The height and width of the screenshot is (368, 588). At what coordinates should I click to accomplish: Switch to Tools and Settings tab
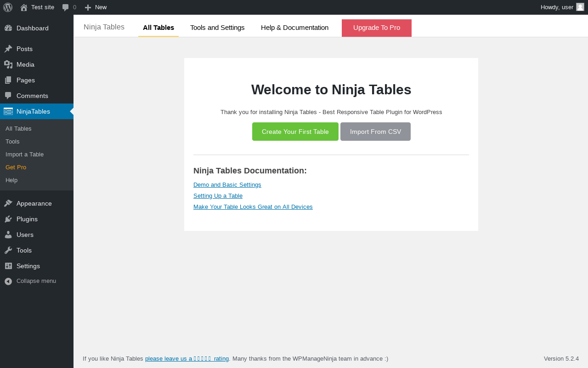(x=217, y=28)
